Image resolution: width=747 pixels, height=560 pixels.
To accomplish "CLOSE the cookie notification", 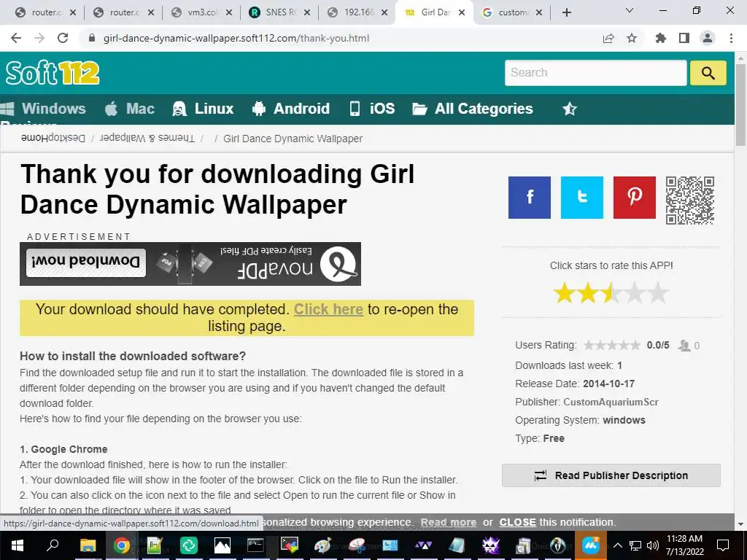I will tap(517, 522).
